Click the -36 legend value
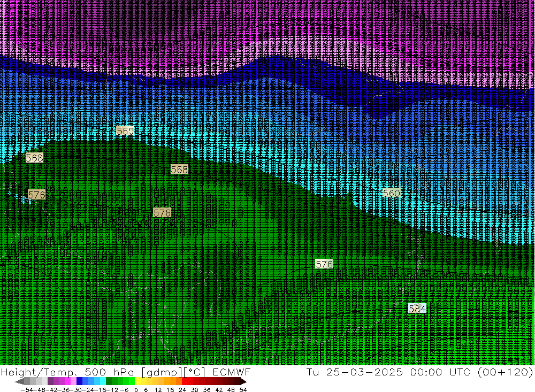The width and height of the screenshot is (535, 392). (x=64, y=390)
